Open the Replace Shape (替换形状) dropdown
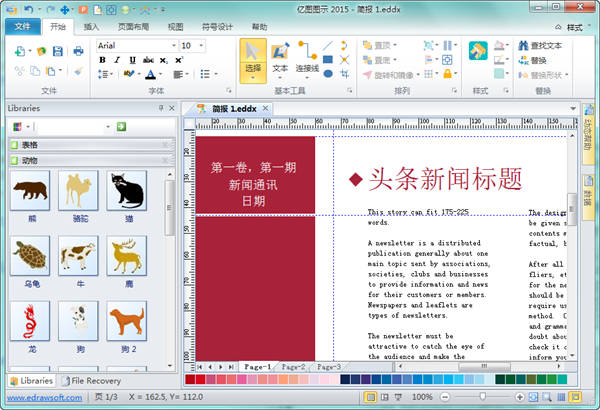Screen dimensions: 600x410 [x=567, y=75]
